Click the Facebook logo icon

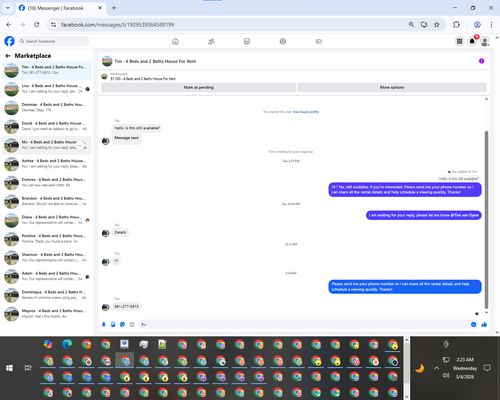click(x=9, y=41)
